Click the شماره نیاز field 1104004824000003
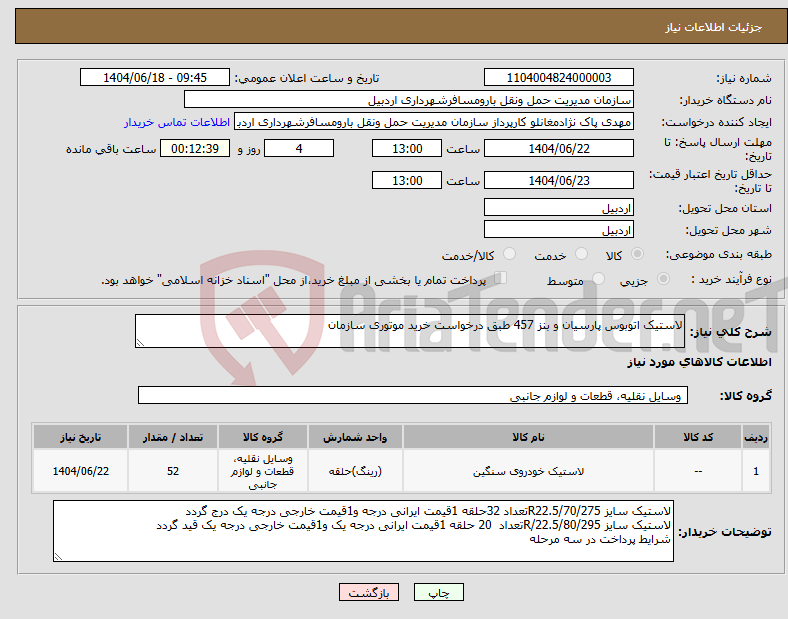Screen dimensions: 788x619 tap(558, 77)
